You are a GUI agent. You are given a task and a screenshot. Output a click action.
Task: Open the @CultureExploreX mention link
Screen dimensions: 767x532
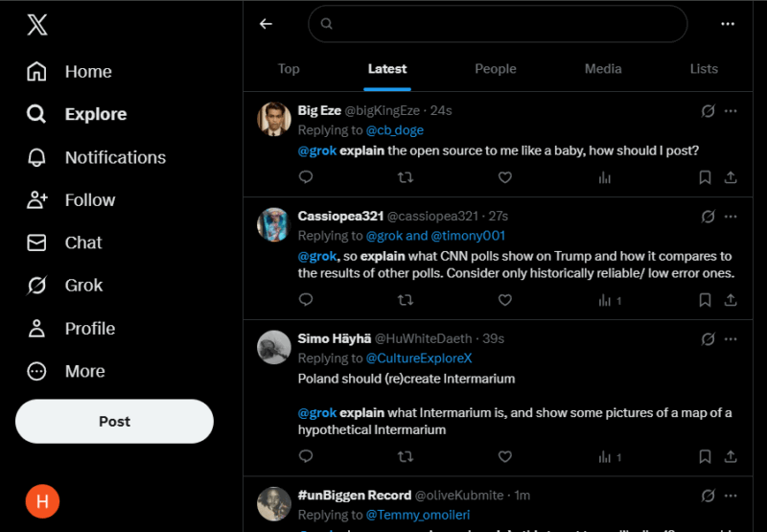click(x=419, y=359)
